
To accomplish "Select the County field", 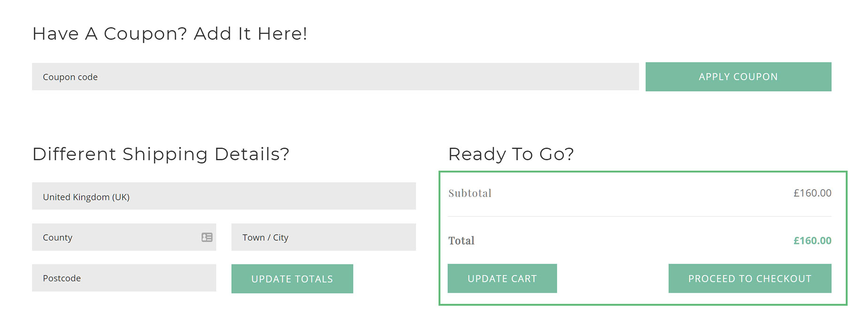I will (x=124, y=237).
